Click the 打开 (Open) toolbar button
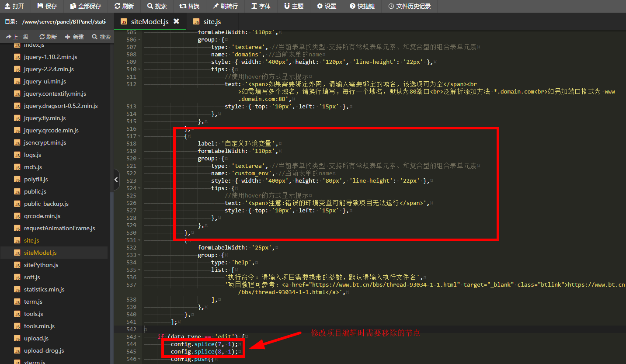This screenshot has height=364, width=626. (x=15, y=6)
